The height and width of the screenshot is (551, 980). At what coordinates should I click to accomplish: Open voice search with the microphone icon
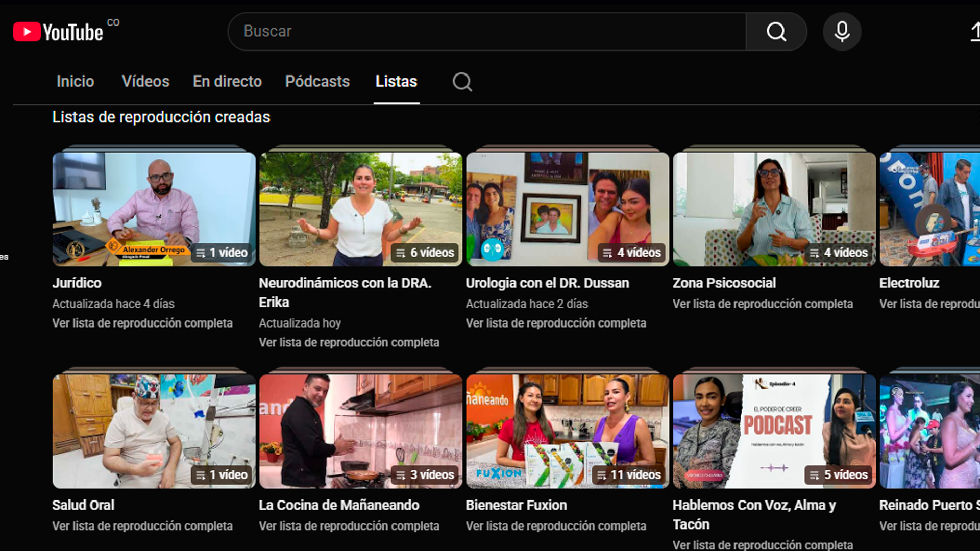pos(842,31)
